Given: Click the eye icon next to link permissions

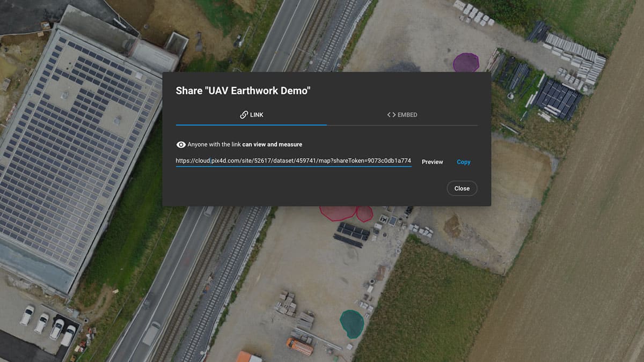Looking at the screenshot, I should click(181, 145).
